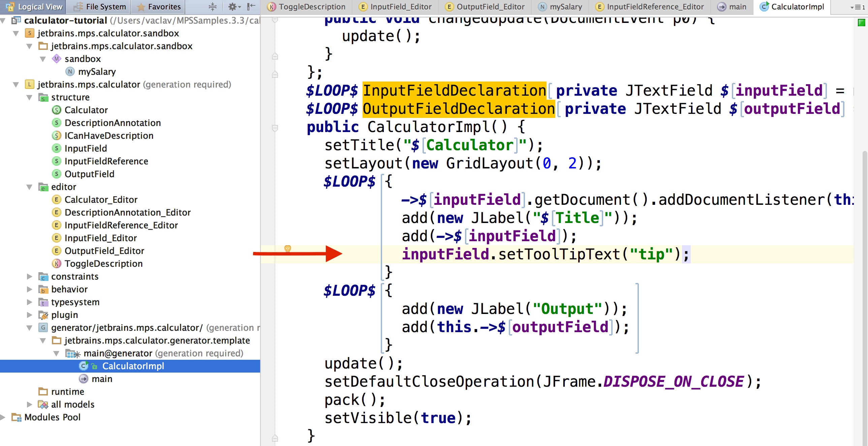Click the settings gear in the project toolbar
Viewport: 868px width, 446px height.
click(233, 6)
